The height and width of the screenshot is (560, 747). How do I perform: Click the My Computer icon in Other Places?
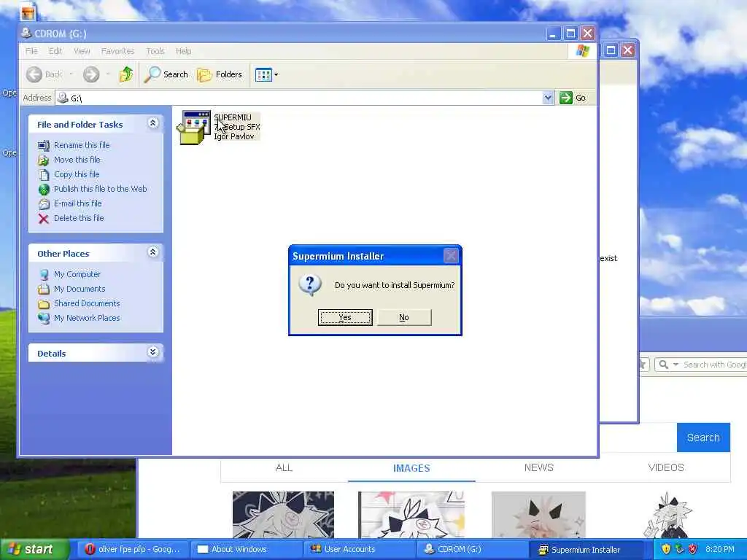[x=43, y=275]
